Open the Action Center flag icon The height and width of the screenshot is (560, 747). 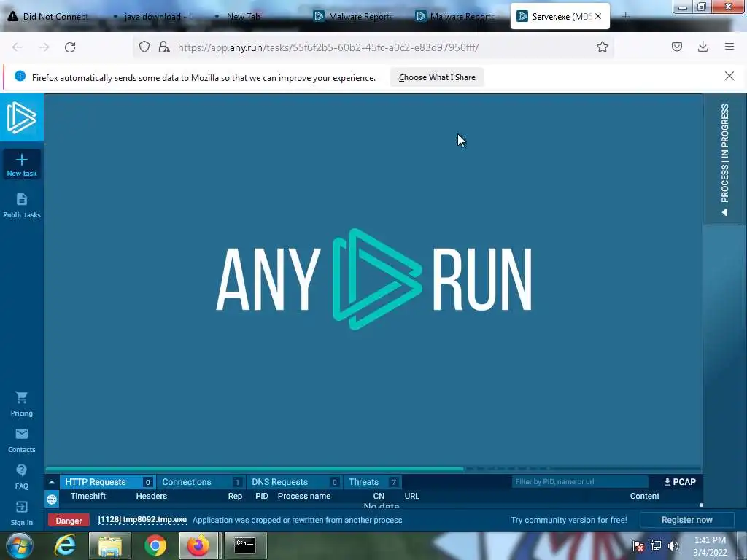coord(638,545)
